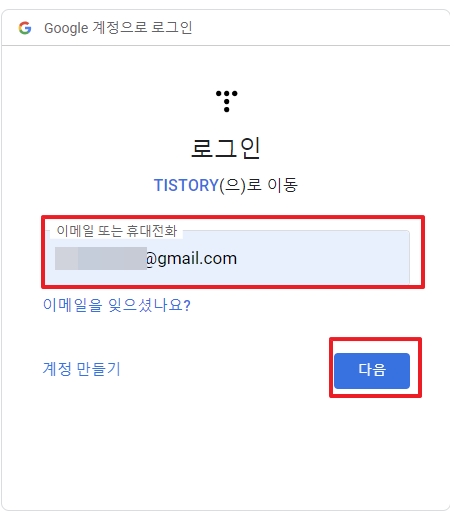Click the word Google in the header
The height and width of the screenshot is (512, 450).
[x=66, y=28]
